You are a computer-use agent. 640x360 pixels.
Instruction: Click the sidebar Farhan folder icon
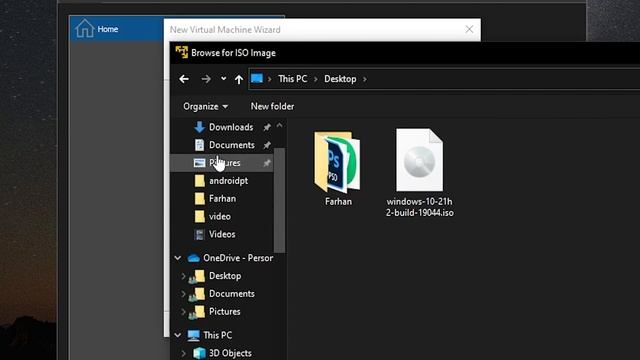(200, 199)
